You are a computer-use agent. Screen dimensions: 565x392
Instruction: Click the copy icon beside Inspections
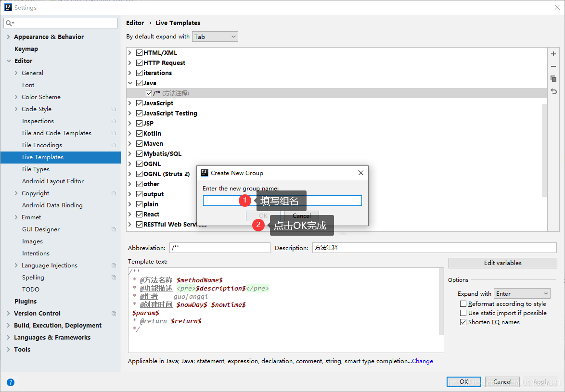click(114, 121)
